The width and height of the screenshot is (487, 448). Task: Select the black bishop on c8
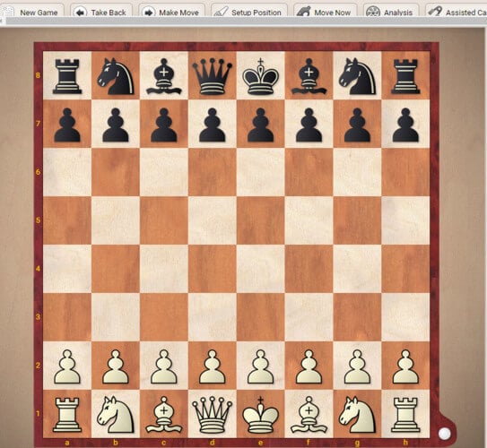[x=164, y=76]
